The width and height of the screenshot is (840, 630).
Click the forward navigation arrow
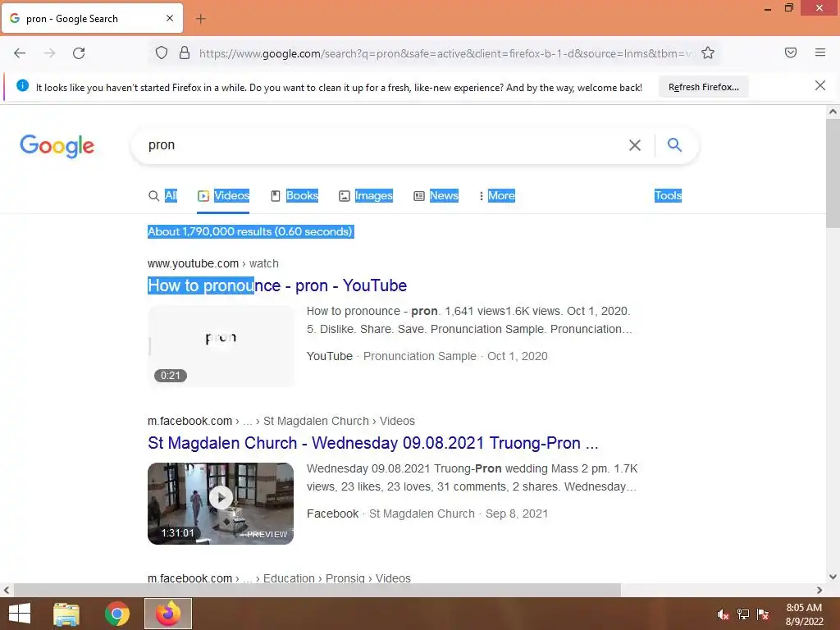[x=49, y=53]
